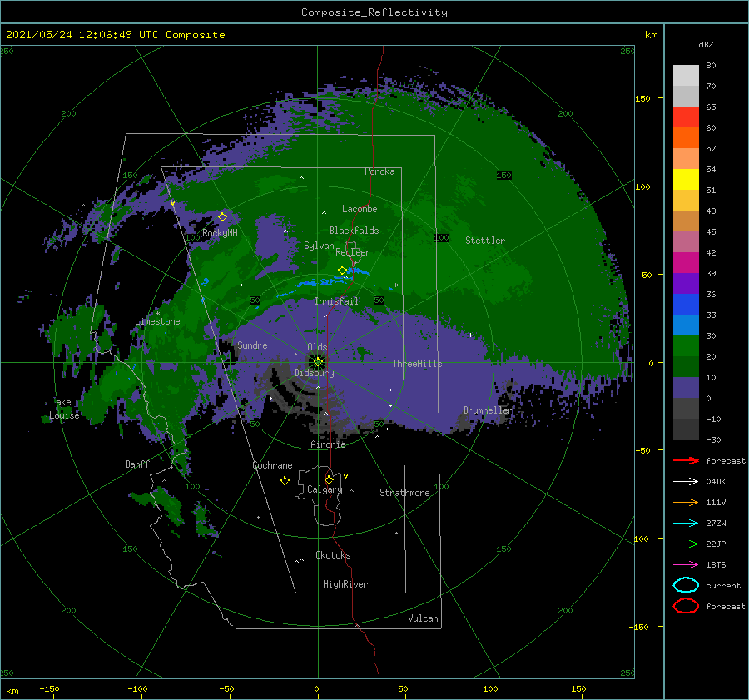Select the orange 111V arrow icon
Screen dimensions: 749x700
point(686,502)
